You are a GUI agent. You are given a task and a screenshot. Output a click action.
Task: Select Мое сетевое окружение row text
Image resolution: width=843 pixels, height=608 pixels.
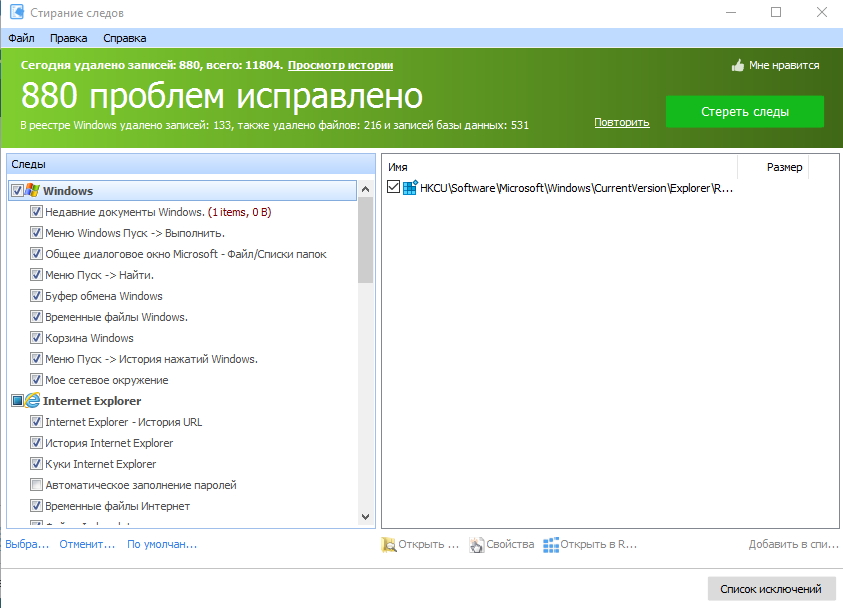[106, 380]
